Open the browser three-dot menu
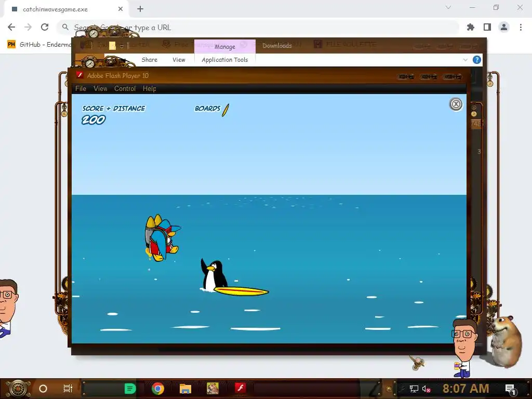532x399 pixels. pos(521,27)
